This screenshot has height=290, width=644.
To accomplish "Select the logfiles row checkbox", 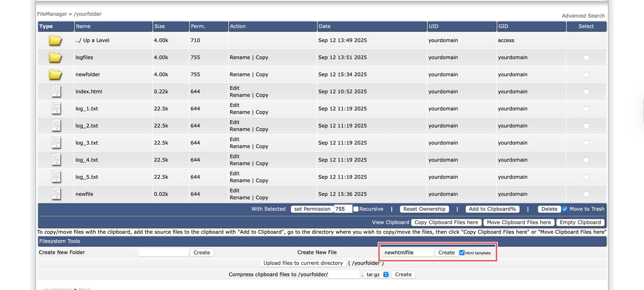I will coord(586,57).
